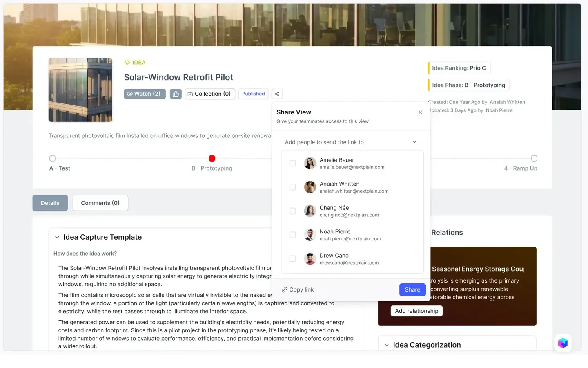Click drew.cano@nextplain.com email text
The width and height of the screenshot is (588, 368).
[349, 263]
